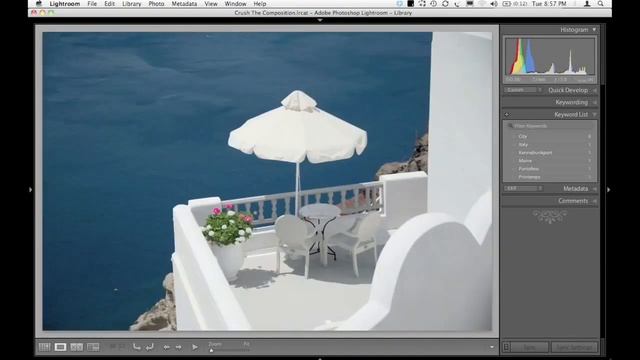Select the Maine keyword row

(x=550, y=161)
